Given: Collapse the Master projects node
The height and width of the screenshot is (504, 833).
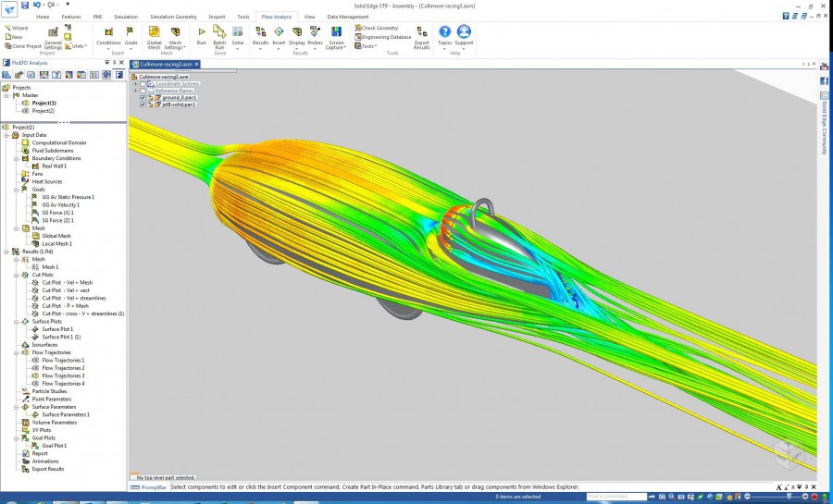Looking at the screenshot, I should coord(6,95).
